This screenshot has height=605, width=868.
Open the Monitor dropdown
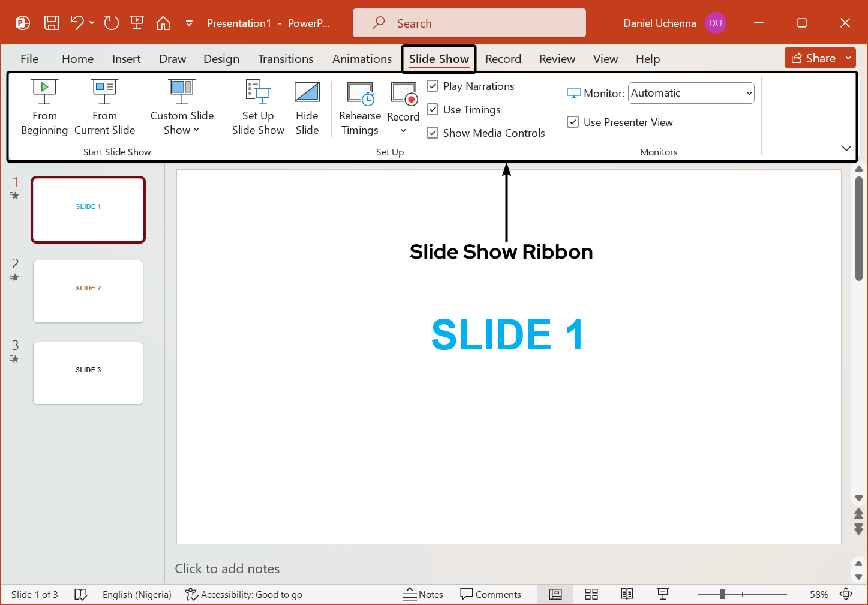coord(749,93)
